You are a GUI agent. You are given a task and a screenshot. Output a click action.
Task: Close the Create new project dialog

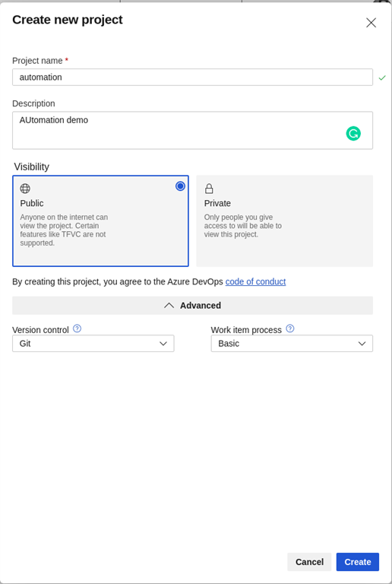tap(371, 23)
